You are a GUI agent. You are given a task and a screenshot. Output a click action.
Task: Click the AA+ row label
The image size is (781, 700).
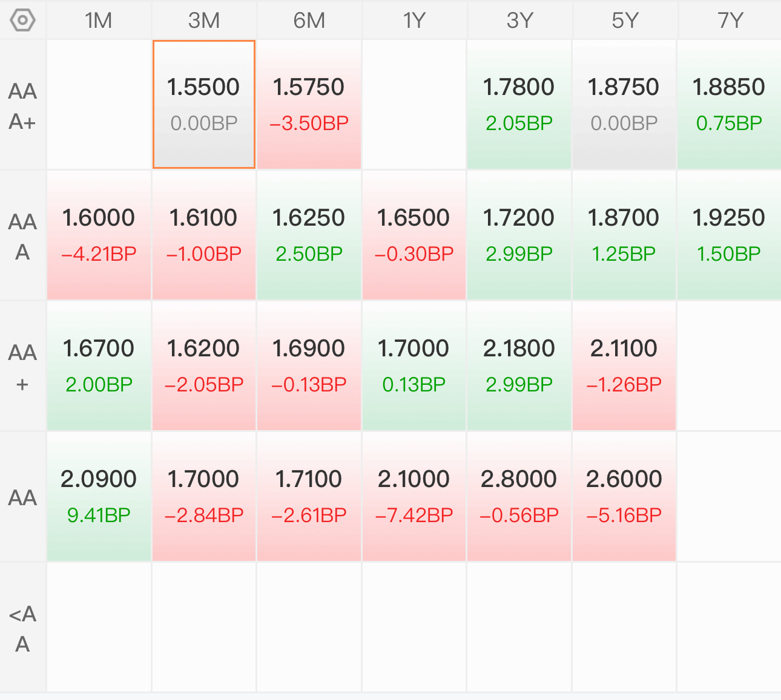pyautogui.click(x=22, y=367)
